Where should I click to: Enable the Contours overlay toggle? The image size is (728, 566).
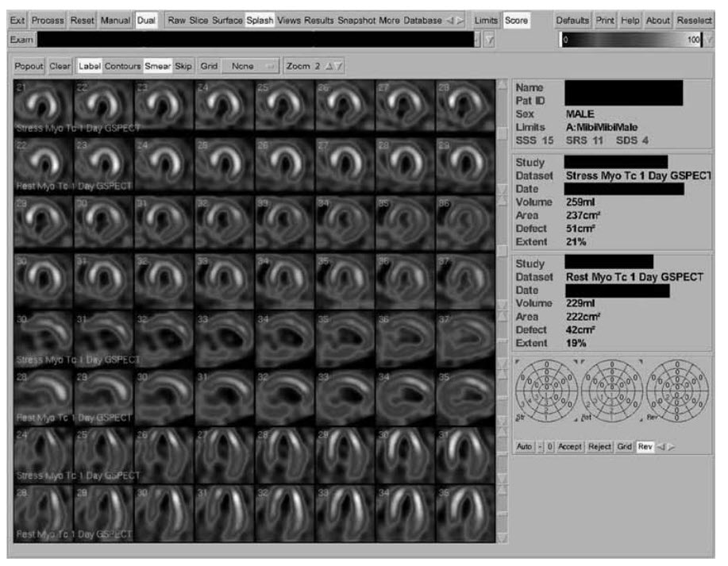pos(122,67)
